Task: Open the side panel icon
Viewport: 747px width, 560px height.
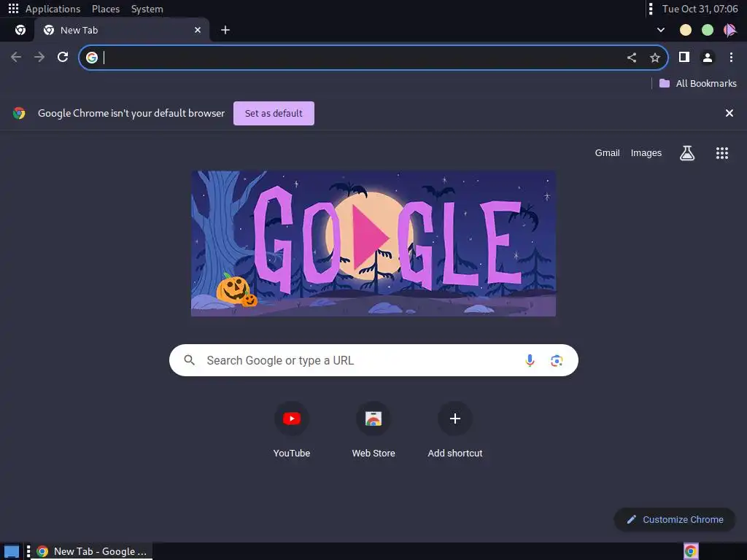Action: tap(684, 57)
